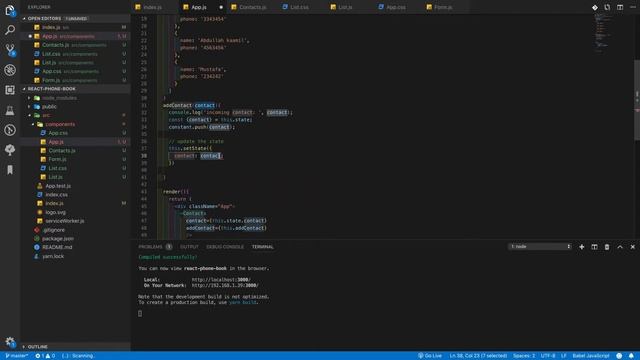Kill the terminal with trash icon
This screenshot has height=360, width=640.
click(x=607, y=247)
